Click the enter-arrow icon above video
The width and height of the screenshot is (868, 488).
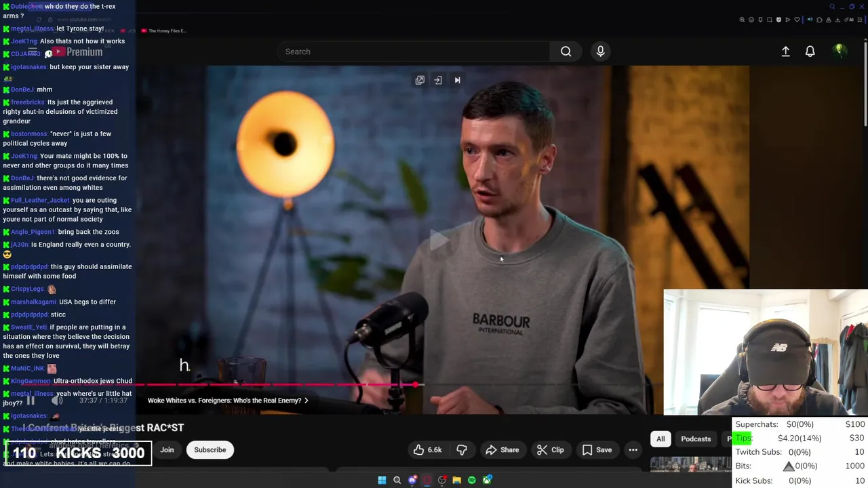click(438, 80)
